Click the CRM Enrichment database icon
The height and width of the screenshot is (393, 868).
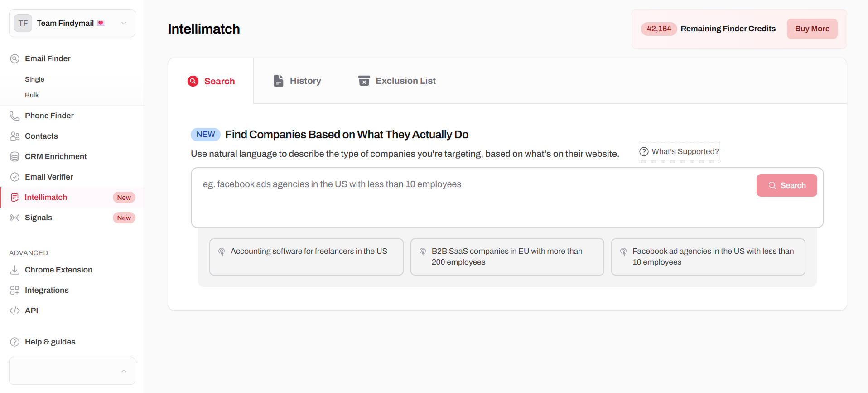pyautogui.click(x=14, y=156)
